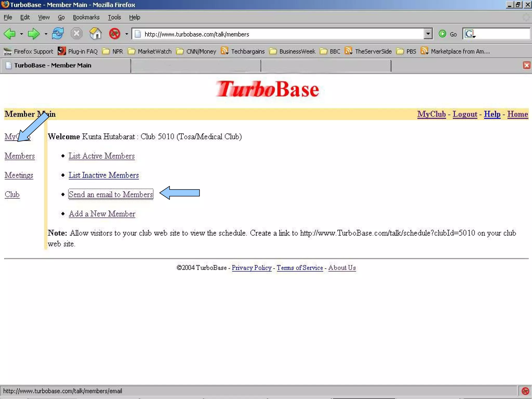Reload the page with the refresh icon

coord(58,34)
